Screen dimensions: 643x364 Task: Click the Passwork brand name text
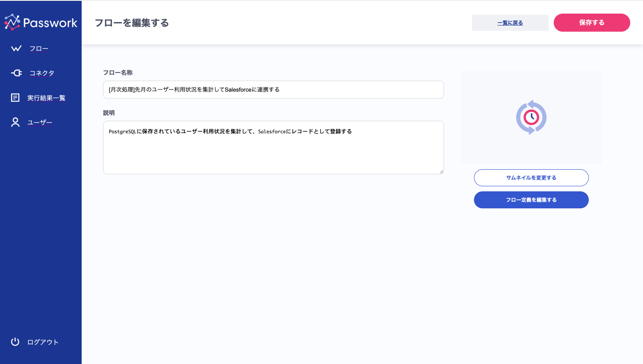coord(50,23)
